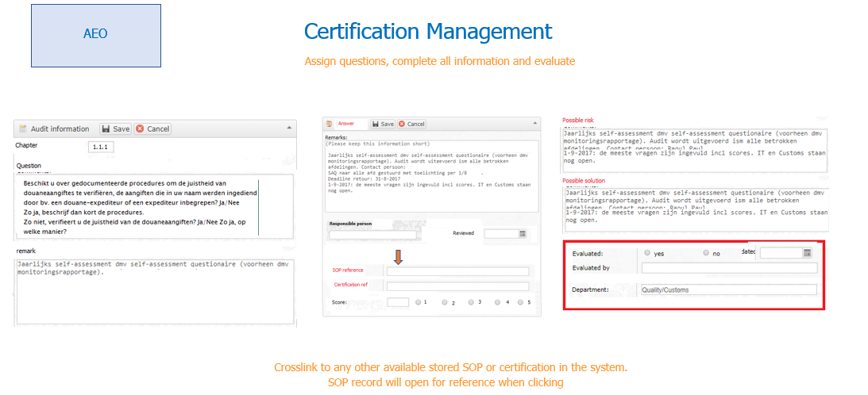Save the Audit information panel
Screen dimensions: 868x395
click(x=115, y=128)
